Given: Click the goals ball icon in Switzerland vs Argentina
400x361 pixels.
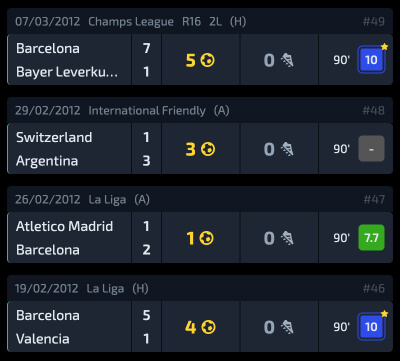Looking at the screenshot, I should tap(208, 149).
